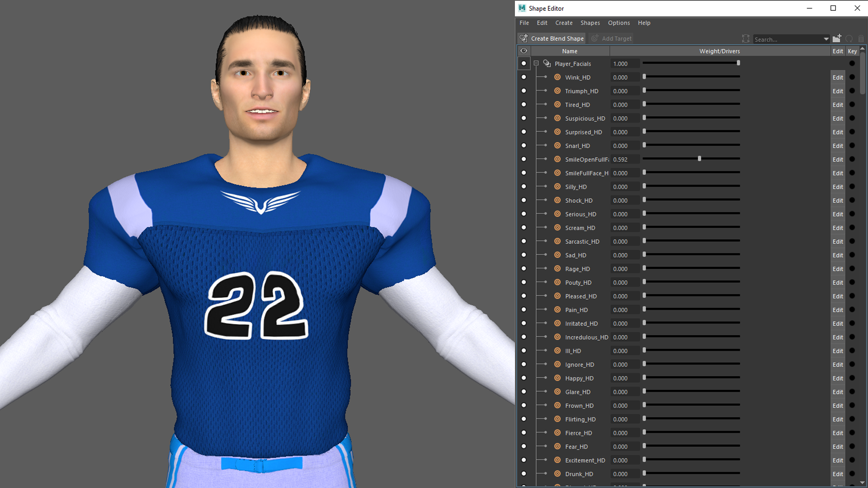The width and height of the screenshot is (868, 488).
Task: Open the Options menu
Action: pos(618,23)
